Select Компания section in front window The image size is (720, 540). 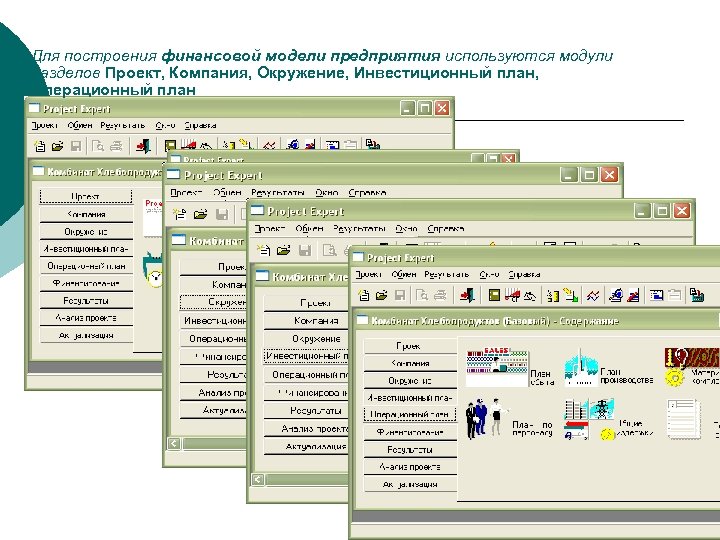coord(410,363)
